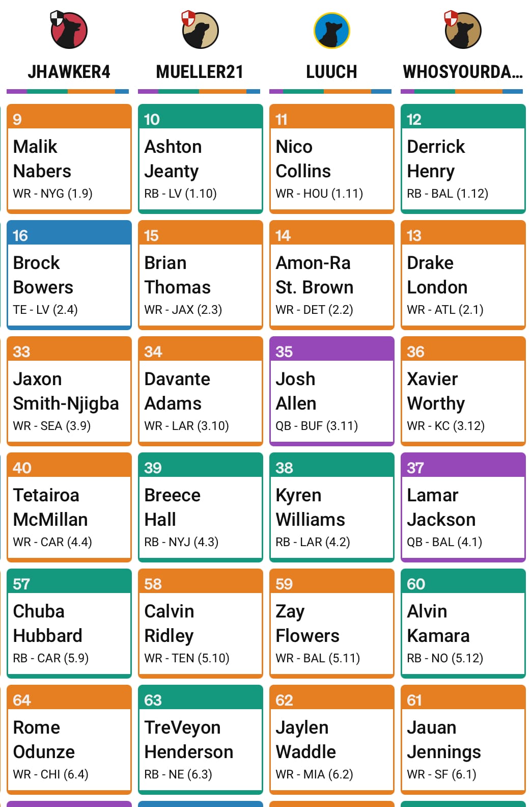Image resolution: width=532 pixels, height=807 pixels.
Task: Open the MUELLER21 team name
Action: (x=200, y=72)
